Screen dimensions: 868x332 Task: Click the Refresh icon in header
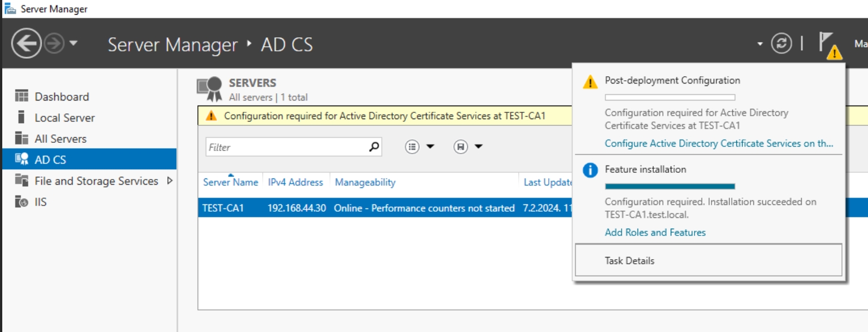(782, 43)
